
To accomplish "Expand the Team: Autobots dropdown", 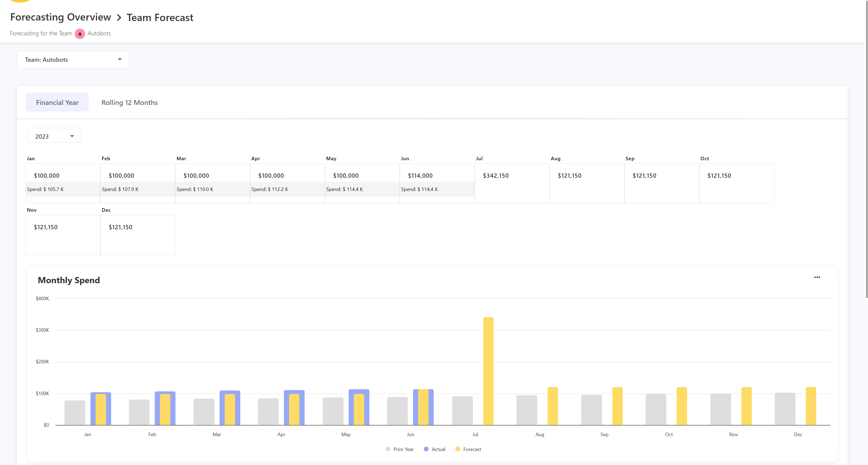I will [73, 60].
